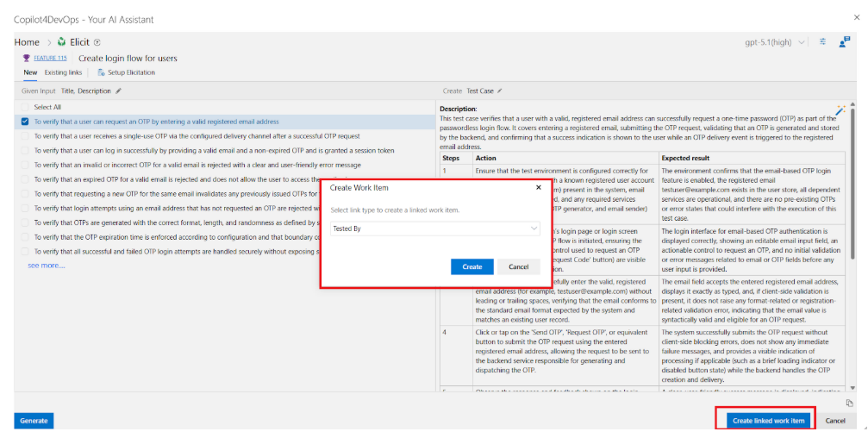This screenshot has width=868, height=438.
Task: Click Create linked work item button
Action: 768,421
